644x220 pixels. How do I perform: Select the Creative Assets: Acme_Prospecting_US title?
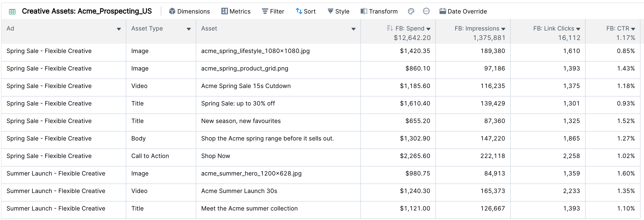[87, 11]
